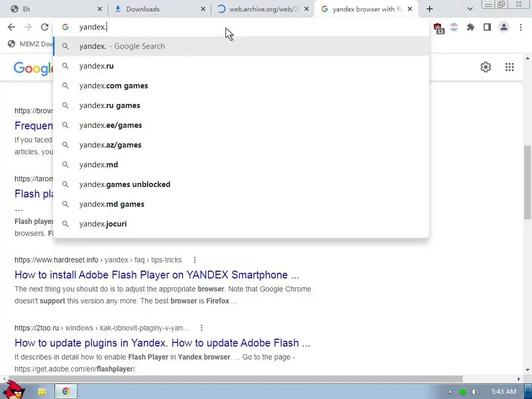The height and width of the screenshot is (399, 532).
Task: Close the Eh tab
Action: pos(99,9)
